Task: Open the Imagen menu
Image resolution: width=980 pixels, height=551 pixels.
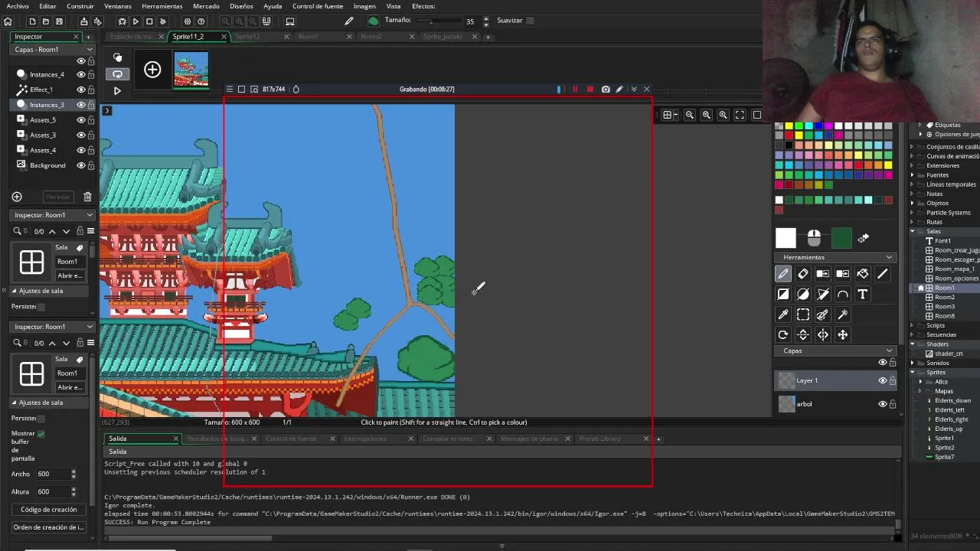Action: [364, 6]
